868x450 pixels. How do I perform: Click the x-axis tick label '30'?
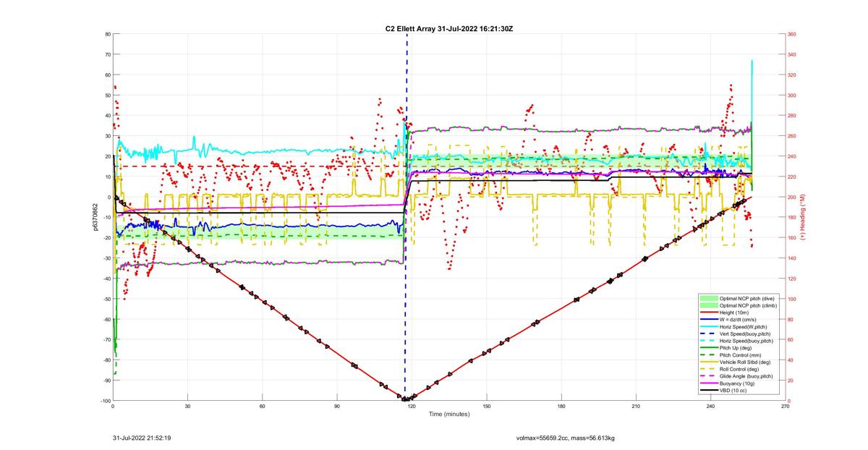pos(187,407)
